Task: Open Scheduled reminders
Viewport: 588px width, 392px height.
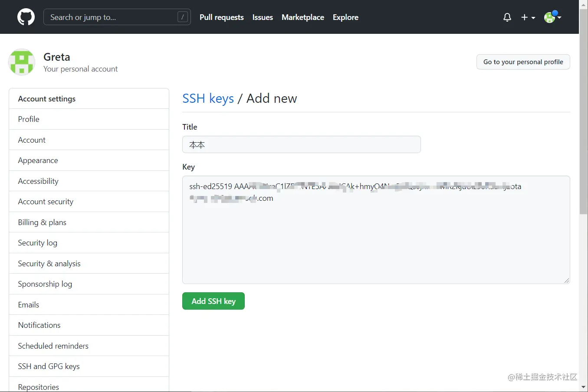Action: [x=89, y=346]
